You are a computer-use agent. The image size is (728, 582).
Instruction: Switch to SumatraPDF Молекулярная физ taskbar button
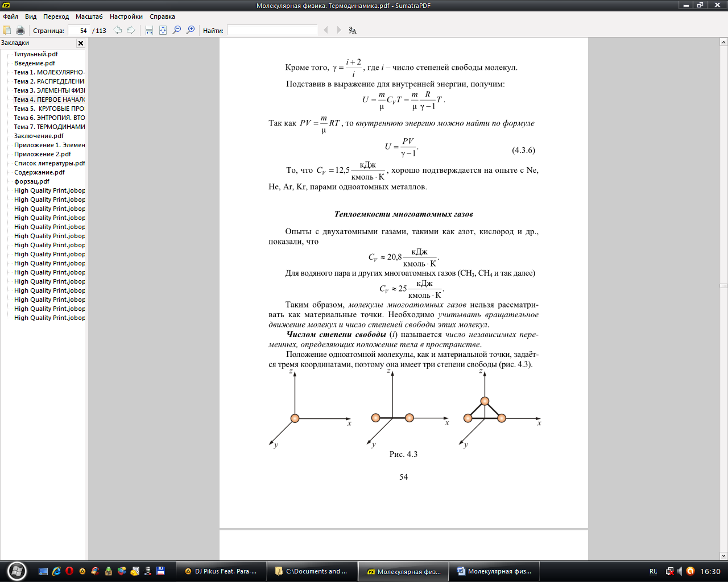click(403, 571)
